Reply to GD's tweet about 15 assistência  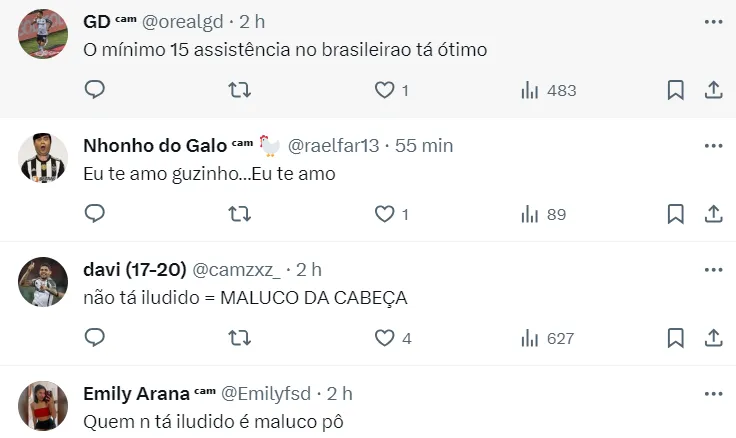(x=94, y=89)
